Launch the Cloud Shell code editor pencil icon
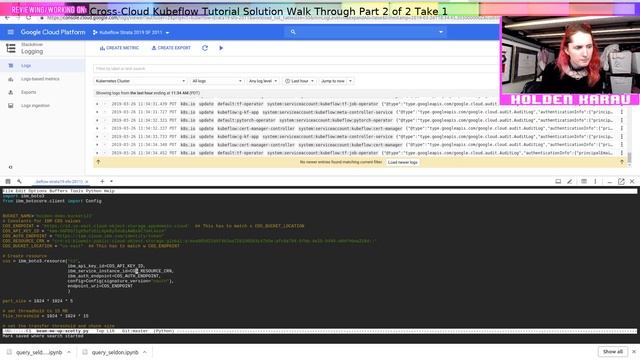The height and width of the screenshot is (360, 640). coord(569,181)
